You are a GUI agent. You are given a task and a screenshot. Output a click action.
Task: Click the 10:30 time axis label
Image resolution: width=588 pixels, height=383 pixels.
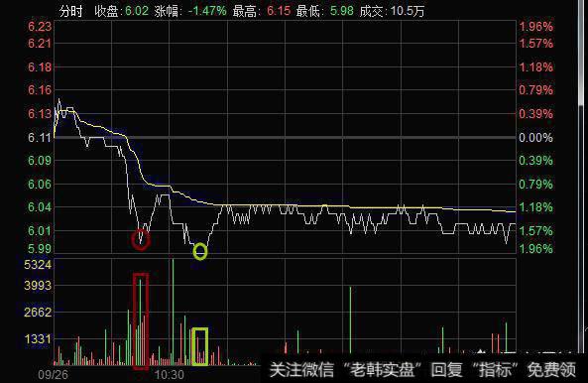170,375
